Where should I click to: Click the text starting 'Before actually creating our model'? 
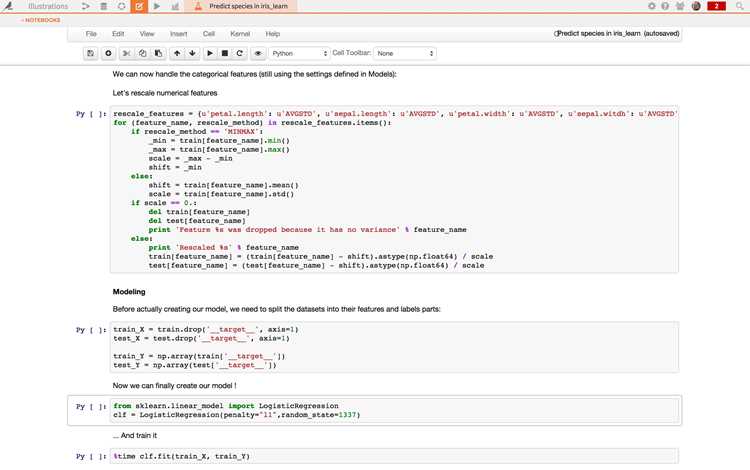pos(276,309)
